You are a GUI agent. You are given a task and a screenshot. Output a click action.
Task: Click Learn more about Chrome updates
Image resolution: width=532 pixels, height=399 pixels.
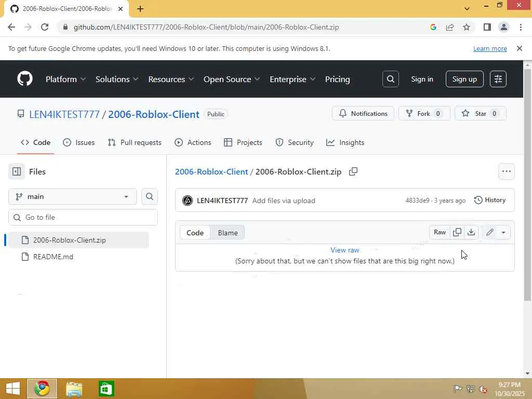tap(490, 48)
